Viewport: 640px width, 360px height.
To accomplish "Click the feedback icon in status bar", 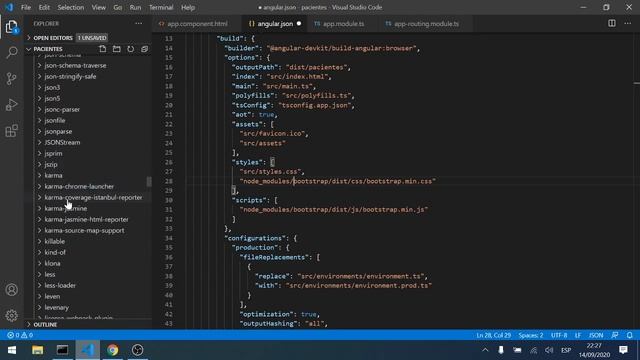I will coord(615,335).
